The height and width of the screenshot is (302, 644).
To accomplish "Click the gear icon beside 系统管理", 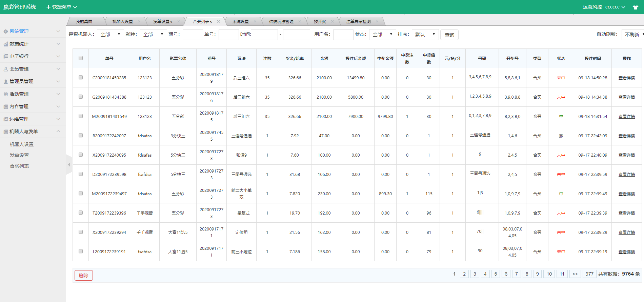I will [6, 32].
